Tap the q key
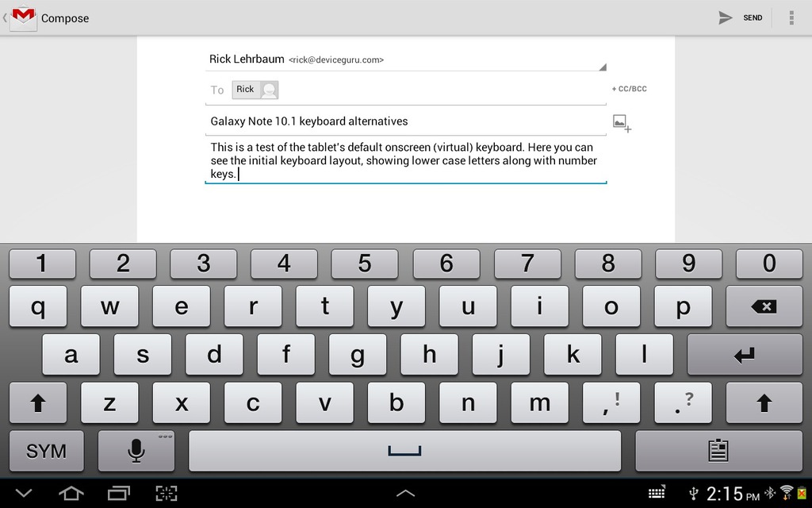Viewport: 812px width, 508px height. click(38, 306)
